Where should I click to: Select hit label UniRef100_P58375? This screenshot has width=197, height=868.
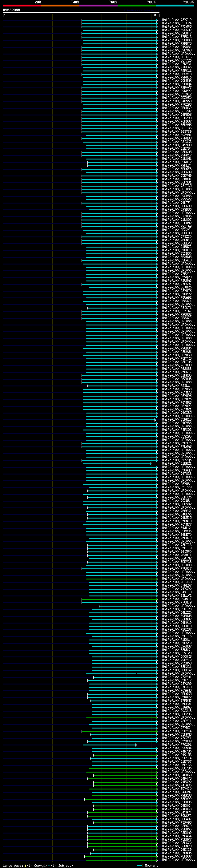(x=177, y=443)
